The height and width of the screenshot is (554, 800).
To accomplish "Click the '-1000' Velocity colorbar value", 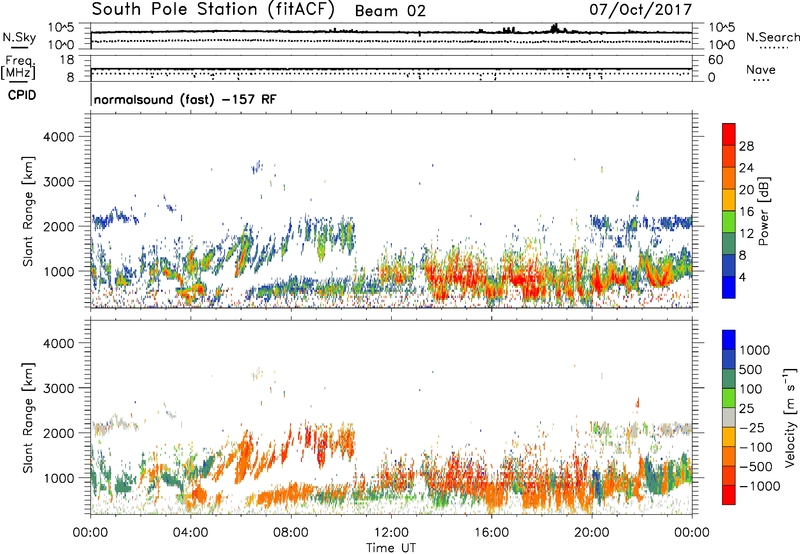I will pyautogui.click(x=760, y=486).
